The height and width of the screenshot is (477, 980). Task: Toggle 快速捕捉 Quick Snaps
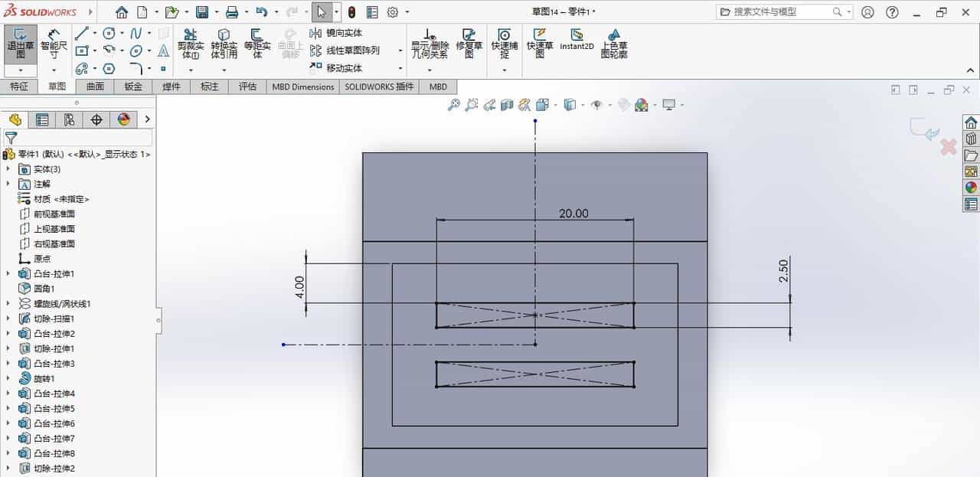coord(505,43)
